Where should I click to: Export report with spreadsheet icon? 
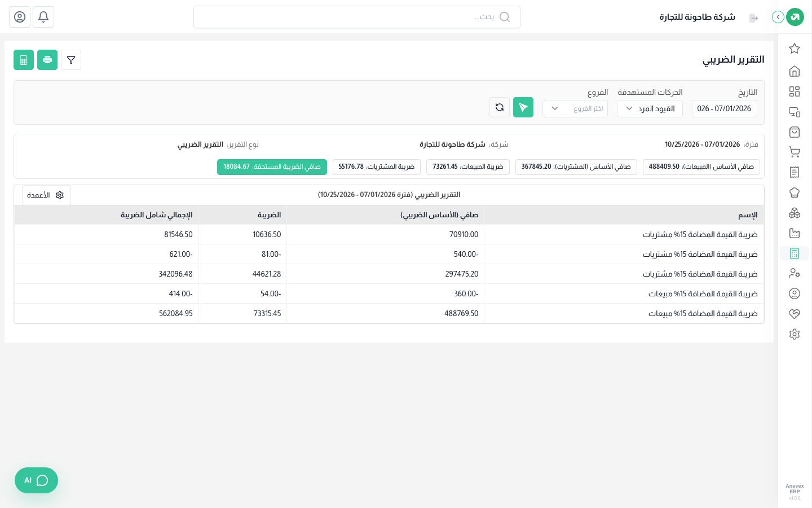click(24, 60)
